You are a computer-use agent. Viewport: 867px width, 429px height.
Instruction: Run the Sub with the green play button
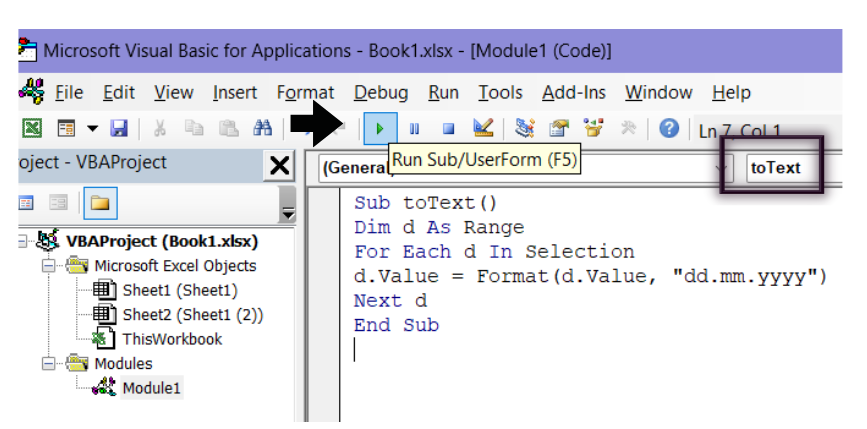380,129
